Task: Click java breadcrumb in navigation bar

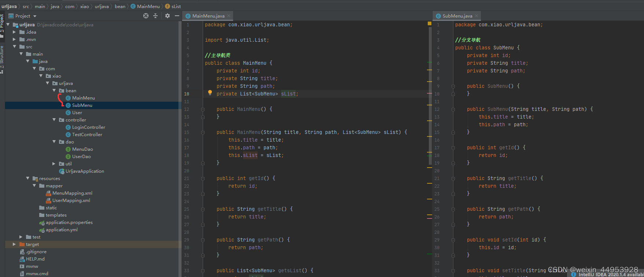Action: [x=55, y=6]
